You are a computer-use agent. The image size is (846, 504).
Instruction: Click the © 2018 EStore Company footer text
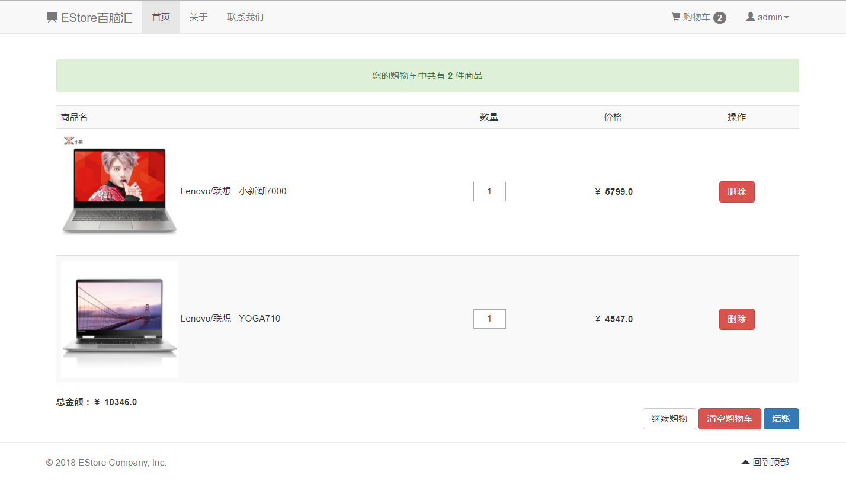coord(107,463)
